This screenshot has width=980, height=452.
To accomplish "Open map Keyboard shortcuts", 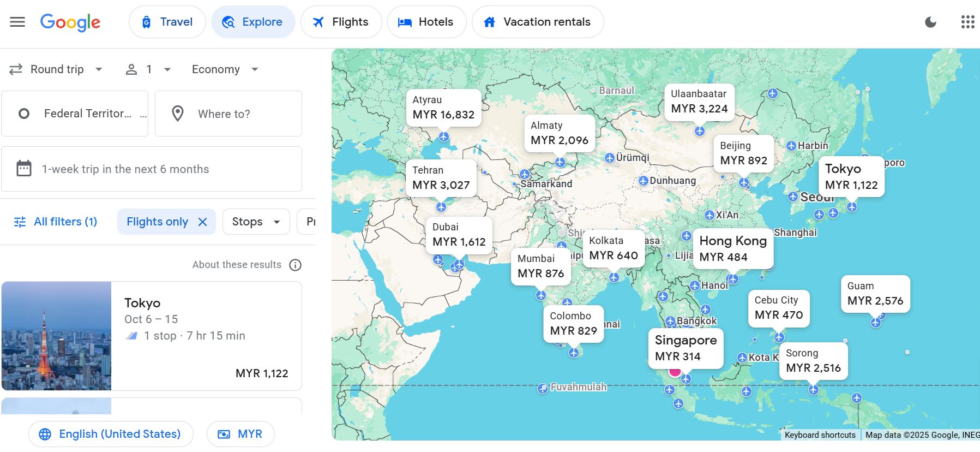I will [820, 435].
